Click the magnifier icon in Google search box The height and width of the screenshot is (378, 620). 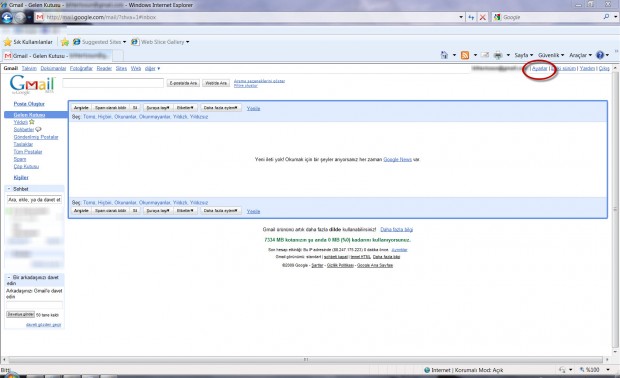pos(606,17)
